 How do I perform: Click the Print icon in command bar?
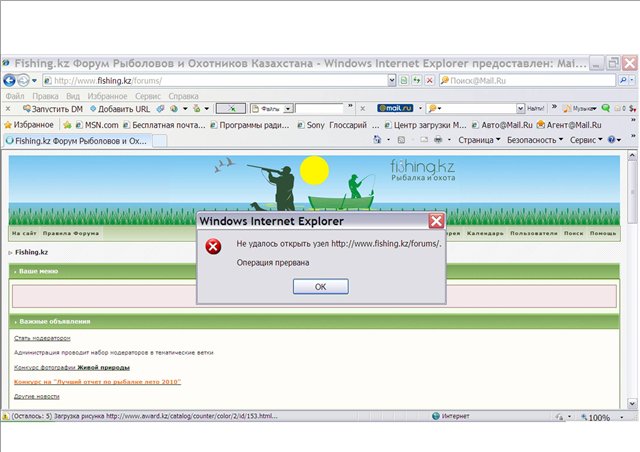click(438, 140)
